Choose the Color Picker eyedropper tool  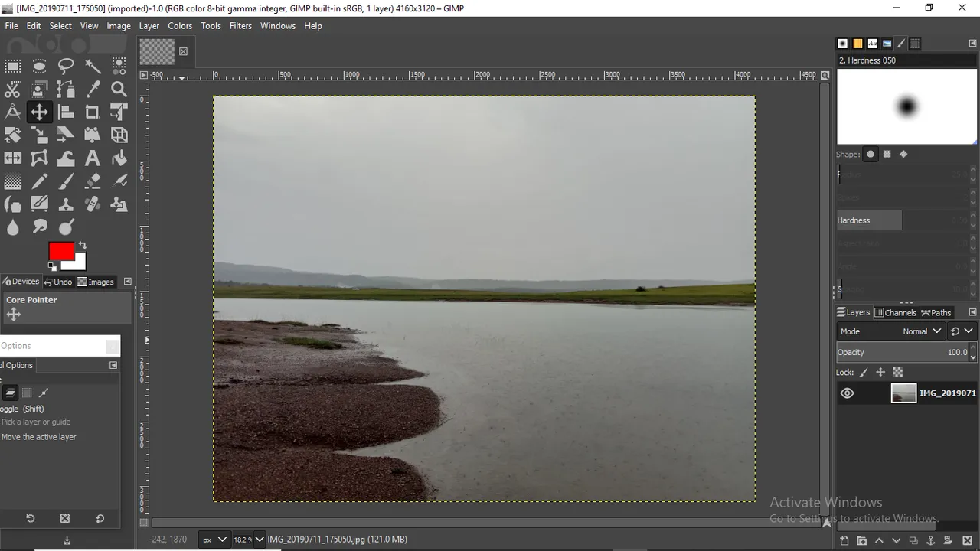(x=93, y=90)
